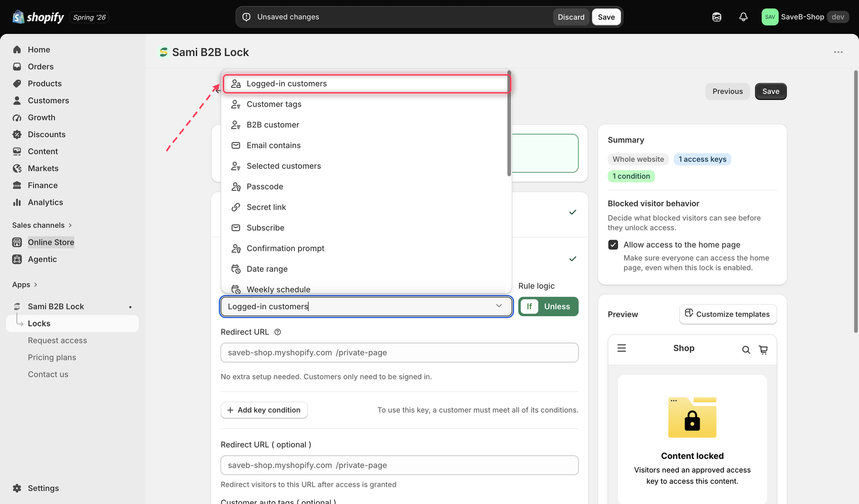Open the notifications bell

[x=743, y=17]
